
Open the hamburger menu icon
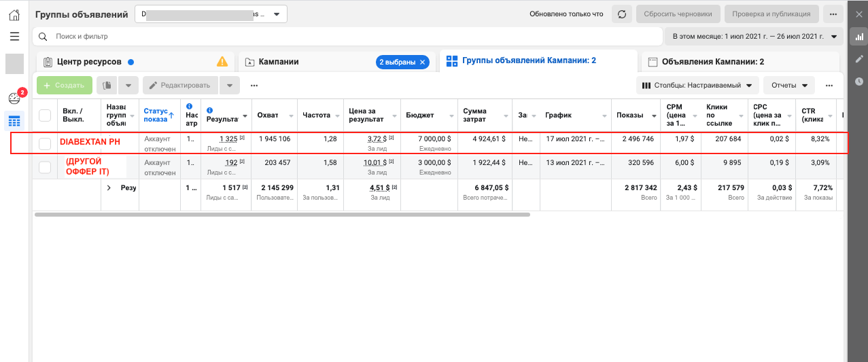tap(14, 36)
